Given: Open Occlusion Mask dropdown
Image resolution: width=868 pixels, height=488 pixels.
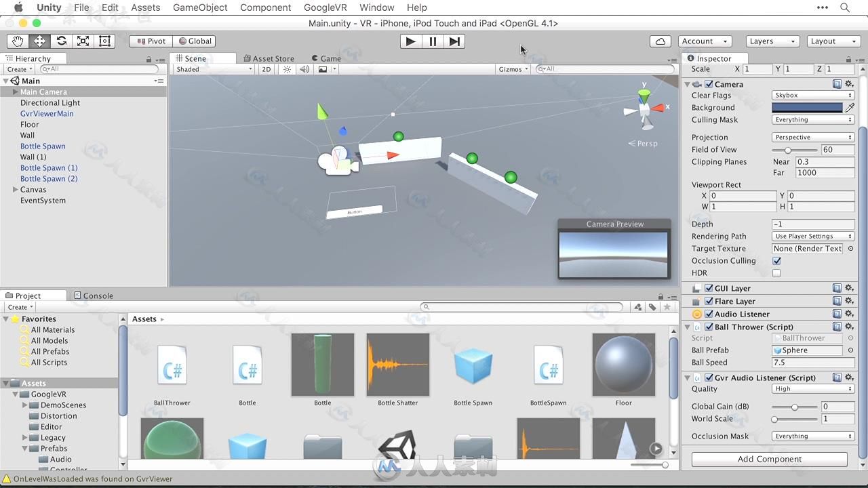Looking at the screenshot, I should coord(813,436).
